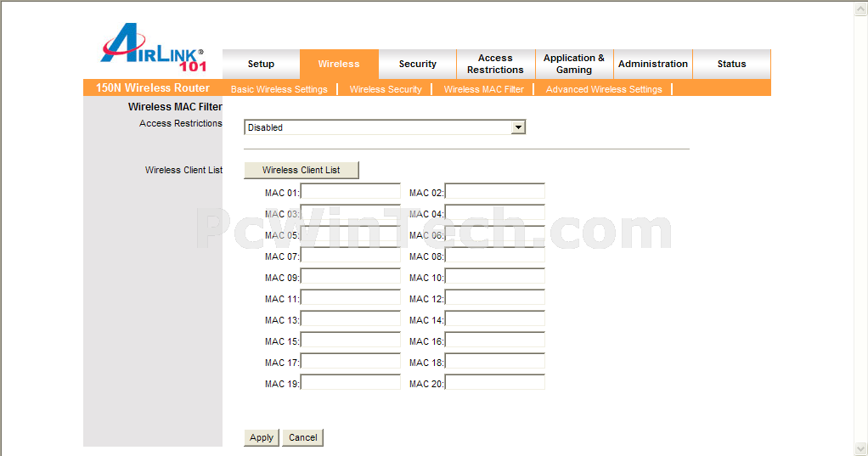Focus the MAC 17 input field

pyautogui.click(x=351, y=362)
